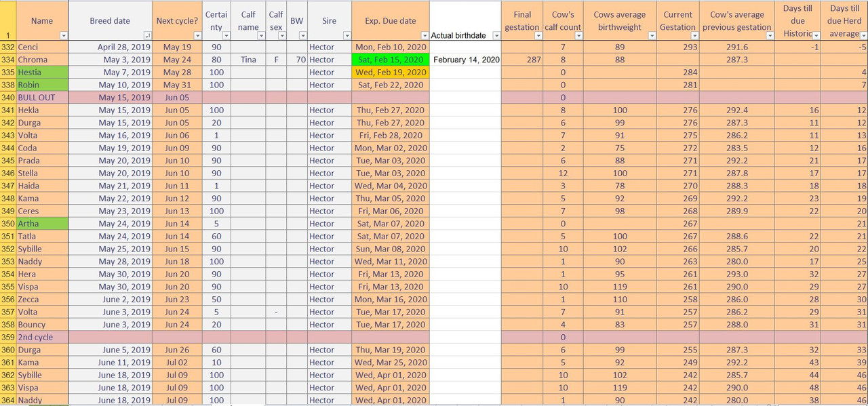Select final gestation value 287
Viewport: 868px width, 406px height.
(x=521, y=60)
